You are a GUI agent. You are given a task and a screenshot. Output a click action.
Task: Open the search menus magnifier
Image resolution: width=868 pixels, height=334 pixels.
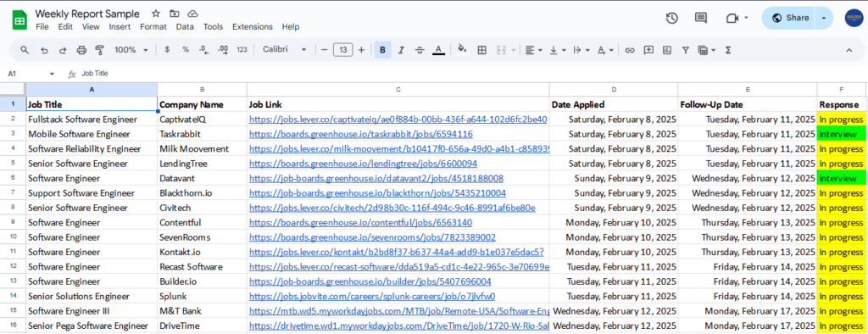pos(25,50)
